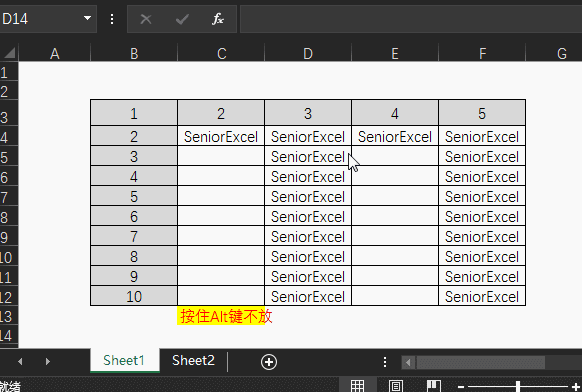Click SeniorExcel cell in column E row 4
This screenshot has height=392, width=582.
[x=395, y=136]
